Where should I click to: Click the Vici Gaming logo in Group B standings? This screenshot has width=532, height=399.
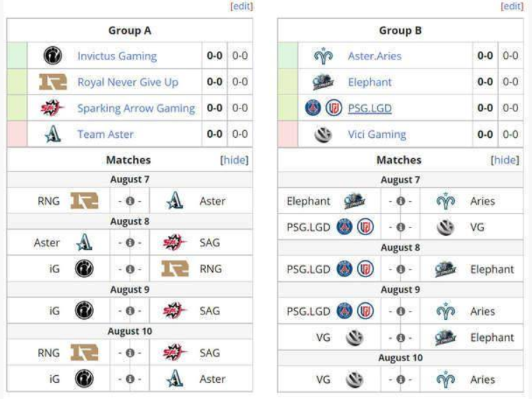[323, 134]
